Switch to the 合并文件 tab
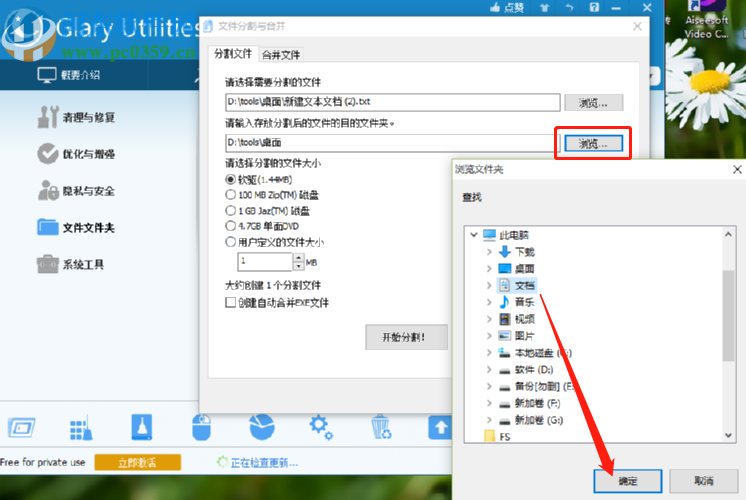This screenshot has width=746, height=500. [x=281, y=55]
